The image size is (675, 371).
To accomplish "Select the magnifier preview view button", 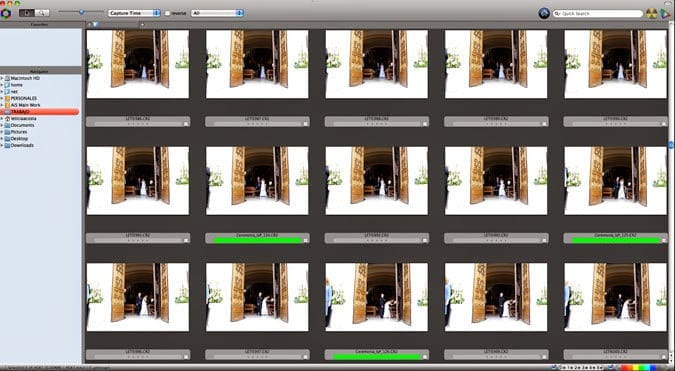I will click(42, 13).
